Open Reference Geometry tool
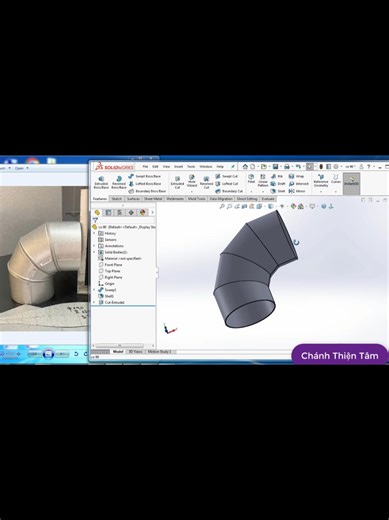 coord(321,180)
